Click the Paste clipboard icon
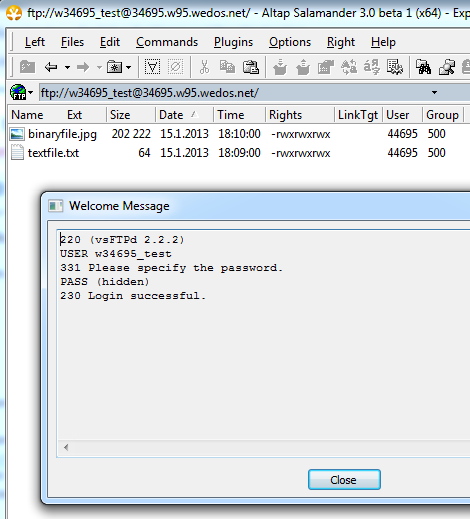Viewport: 470px width, 519px height. pyautogui.click(x=251, y=67)
